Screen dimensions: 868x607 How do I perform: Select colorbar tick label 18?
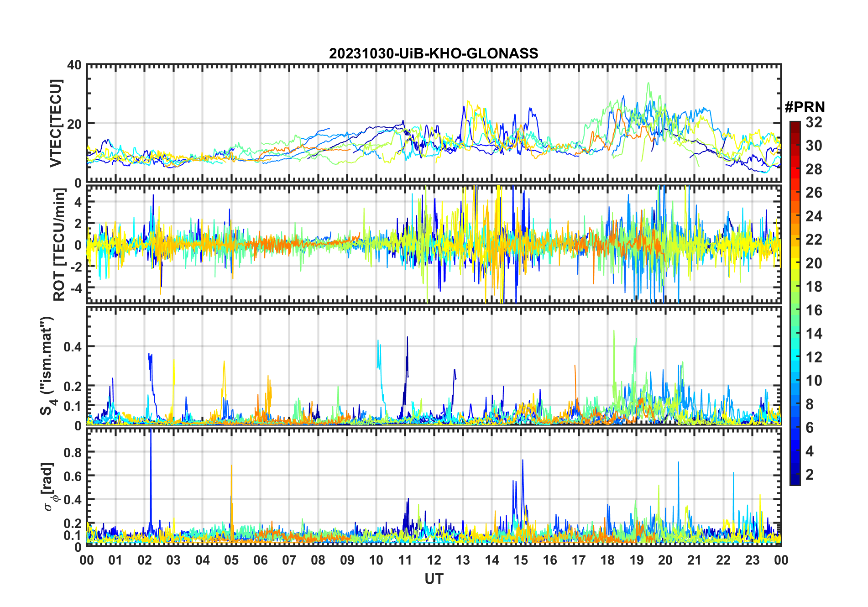[x=814, y=287]
